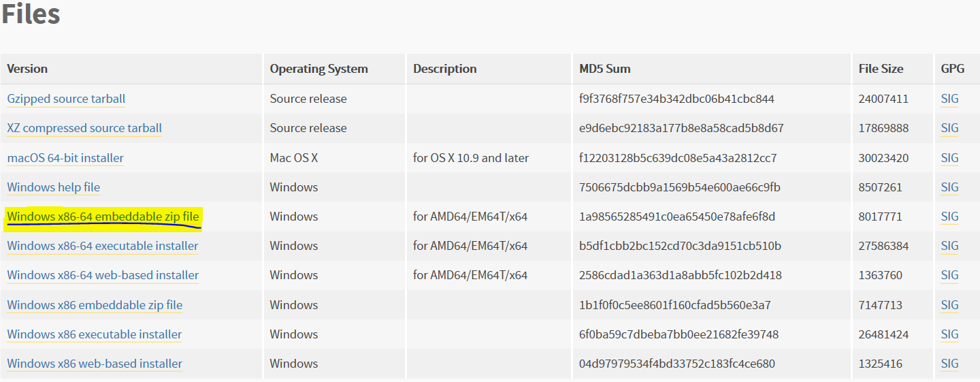Click SIG for x86-64 executable installer
The height and width of the screenshot is (382, 980).
pos(949,246)
